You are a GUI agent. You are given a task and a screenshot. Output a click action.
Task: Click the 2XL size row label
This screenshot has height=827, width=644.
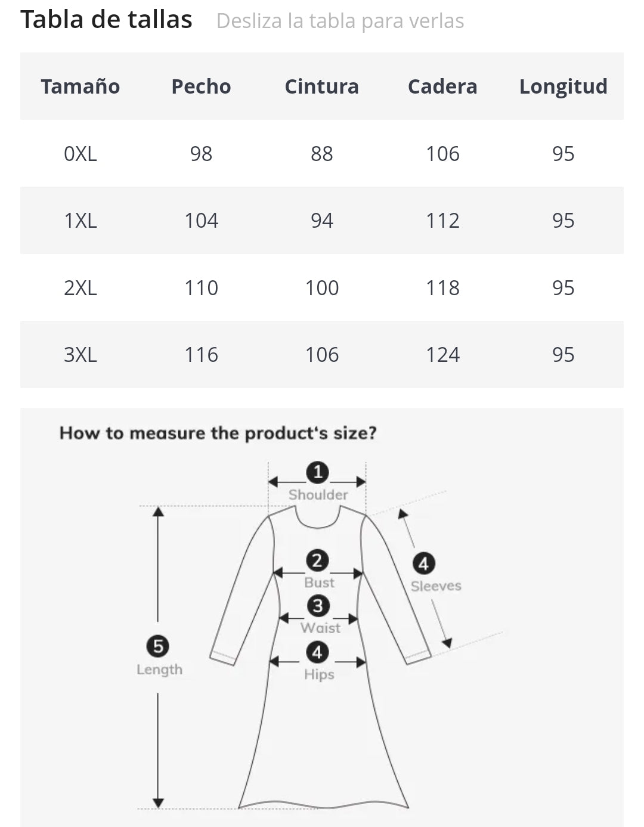pyautogui.click(x=80, y=288)
